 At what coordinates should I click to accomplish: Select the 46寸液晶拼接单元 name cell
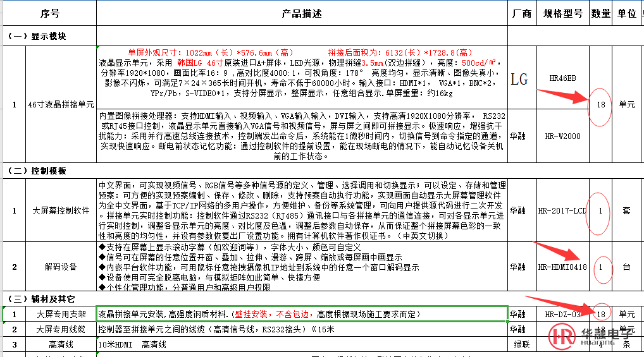pyautogui.click(x=61, y=105)
